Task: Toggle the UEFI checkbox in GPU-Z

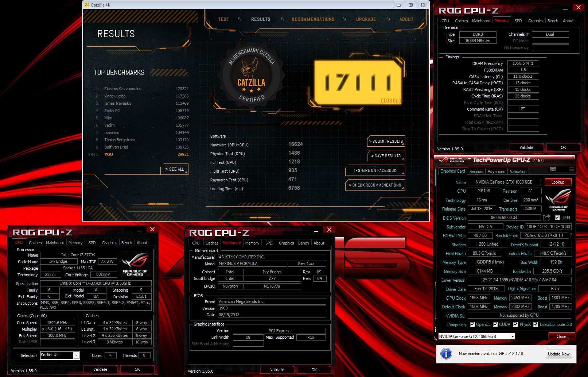Action: pos(557,218)
